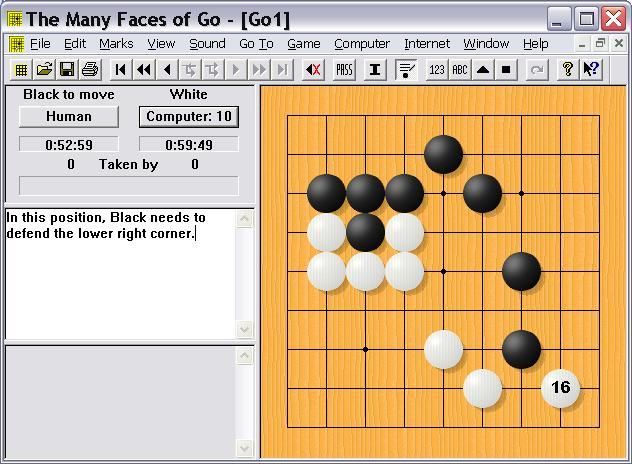
Task: Open the Computer menu
Action: pyautogui.click(x=362, y=44)
